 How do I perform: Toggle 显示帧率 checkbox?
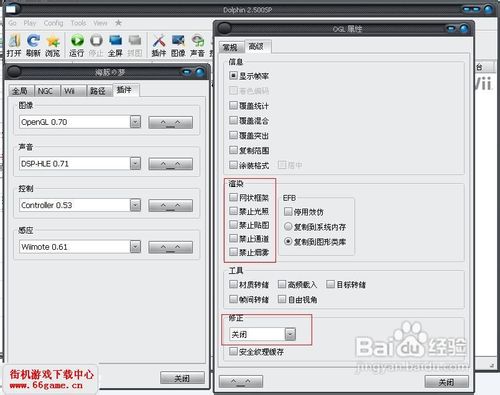tap(233, 76)
